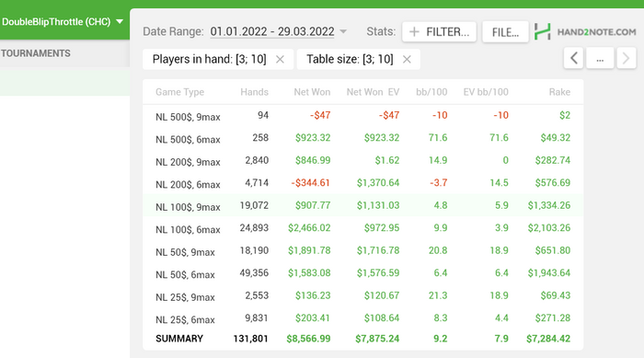Image resolution: width=644 pixels, height=358 pixels.
Task: Go to previous page arrow
Action: pyautogui.click(x=574, y=58)
